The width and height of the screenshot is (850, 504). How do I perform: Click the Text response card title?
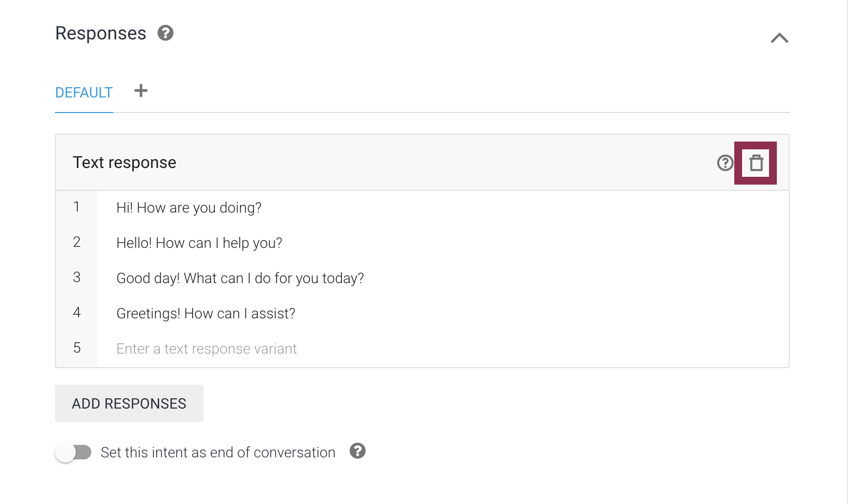tap(125, 163)
